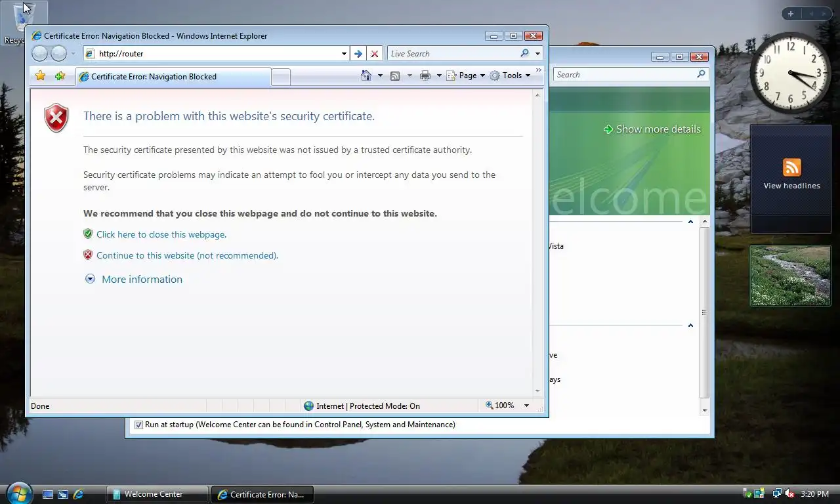Collapse the second Welcome Center section arrow
Viewport: 840px width, 504px height.
pos(690,325)
